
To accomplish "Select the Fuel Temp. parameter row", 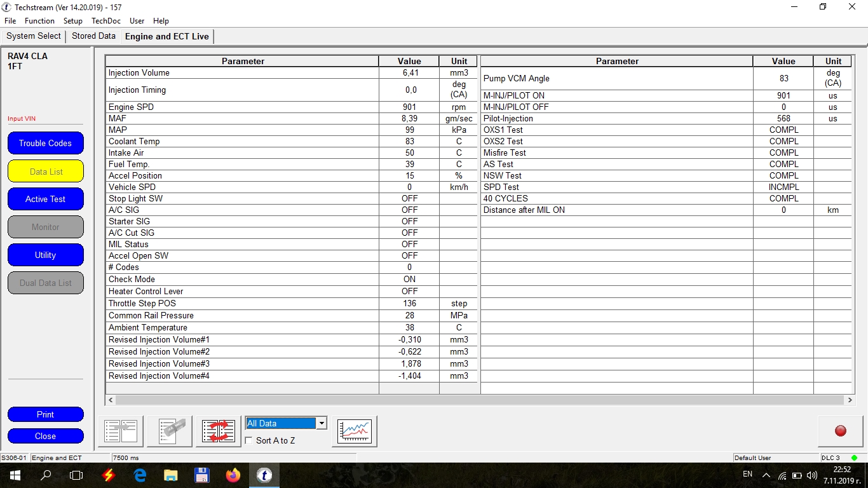I will point(292,164).
